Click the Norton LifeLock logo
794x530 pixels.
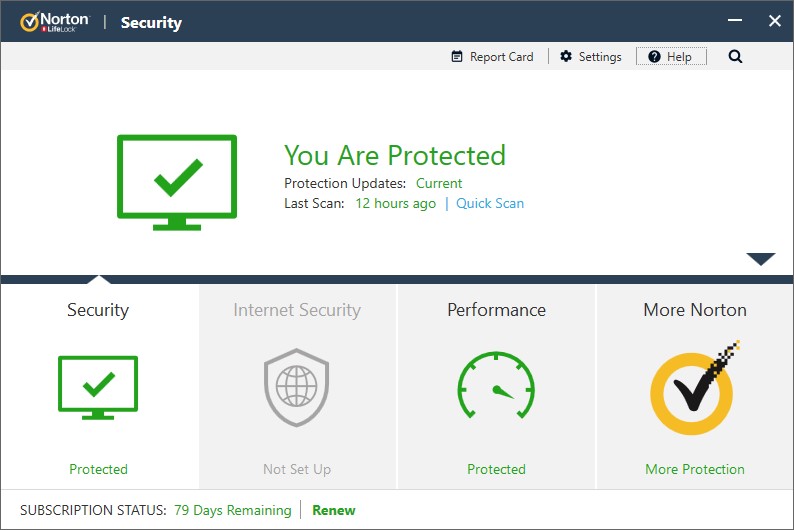click(x=55, y=22)
